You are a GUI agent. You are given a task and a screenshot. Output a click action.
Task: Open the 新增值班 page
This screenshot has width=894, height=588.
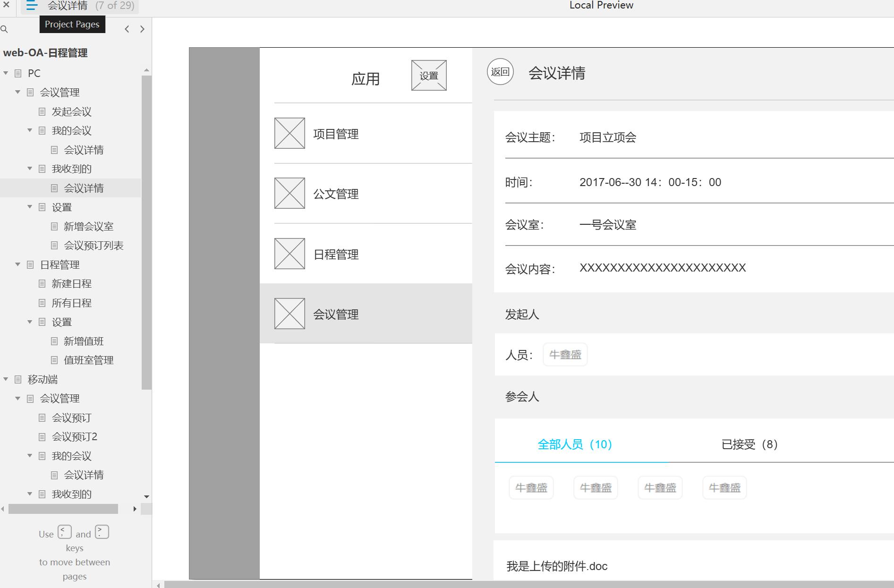[84, 341]
